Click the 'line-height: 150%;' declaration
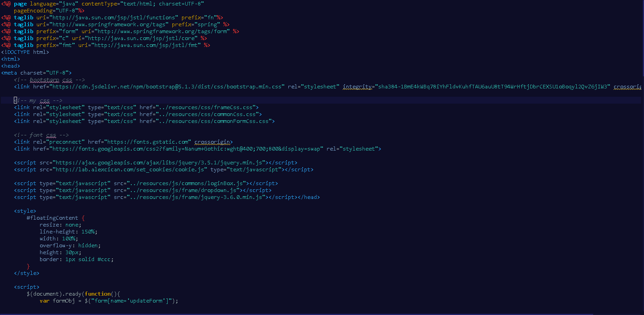This screenshot has height=315, width=644. click(x=69, y=232)
